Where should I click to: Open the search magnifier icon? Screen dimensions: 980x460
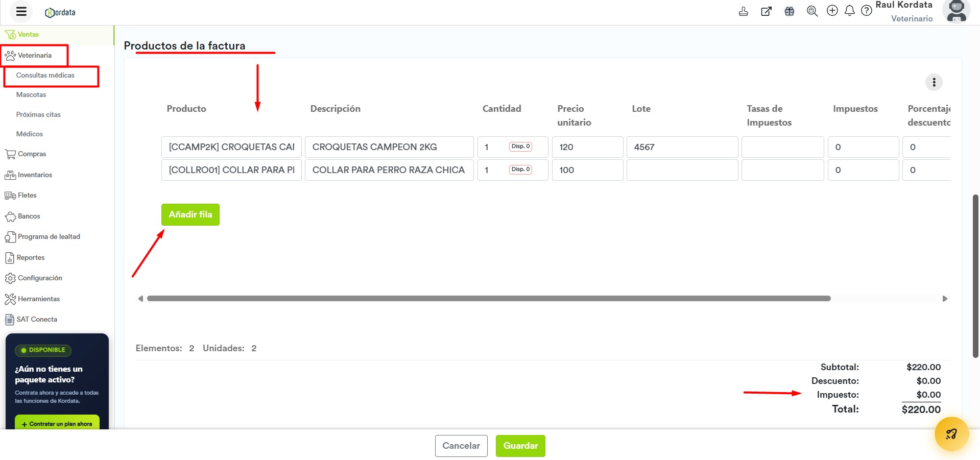click(812, 11)
